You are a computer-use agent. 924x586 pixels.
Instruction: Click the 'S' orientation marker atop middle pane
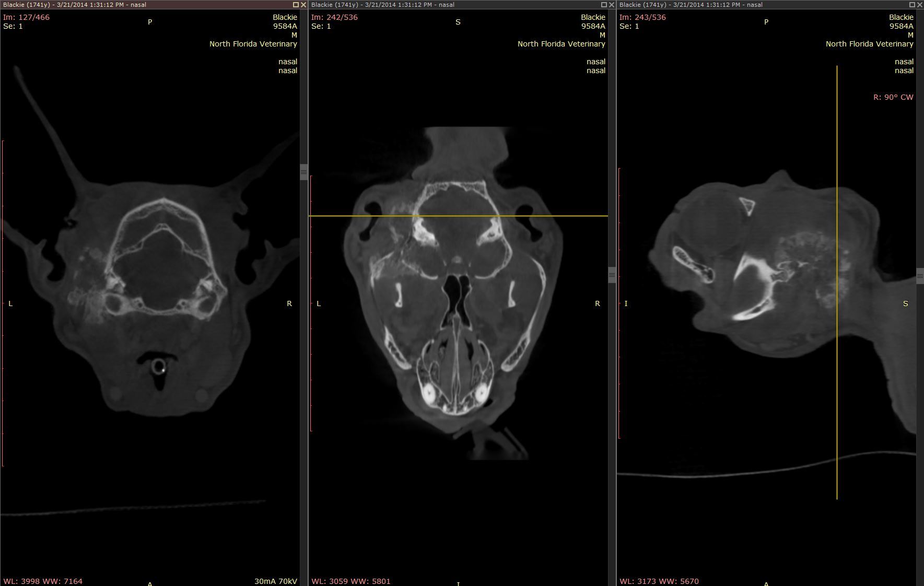click(458, 22)
